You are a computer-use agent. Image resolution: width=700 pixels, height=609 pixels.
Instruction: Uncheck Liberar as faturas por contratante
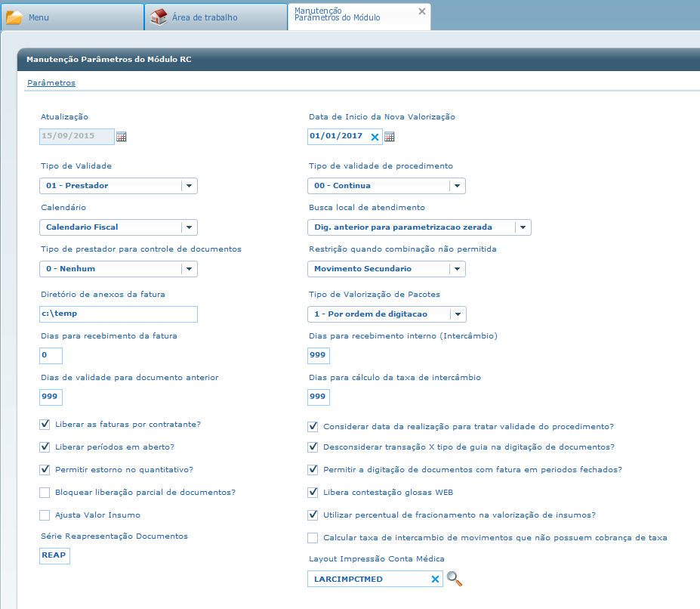pos(45,425)
